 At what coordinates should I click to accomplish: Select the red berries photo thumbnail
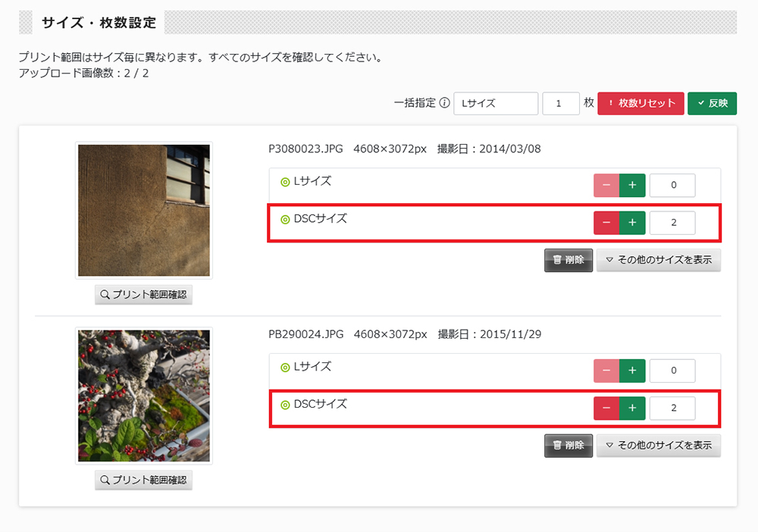(144, 396)
